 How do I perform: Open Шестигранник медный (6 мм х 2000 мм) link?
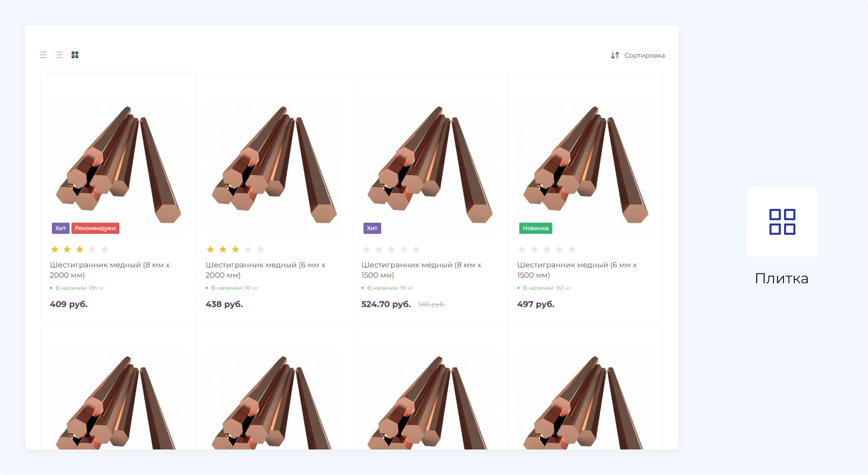265,270
